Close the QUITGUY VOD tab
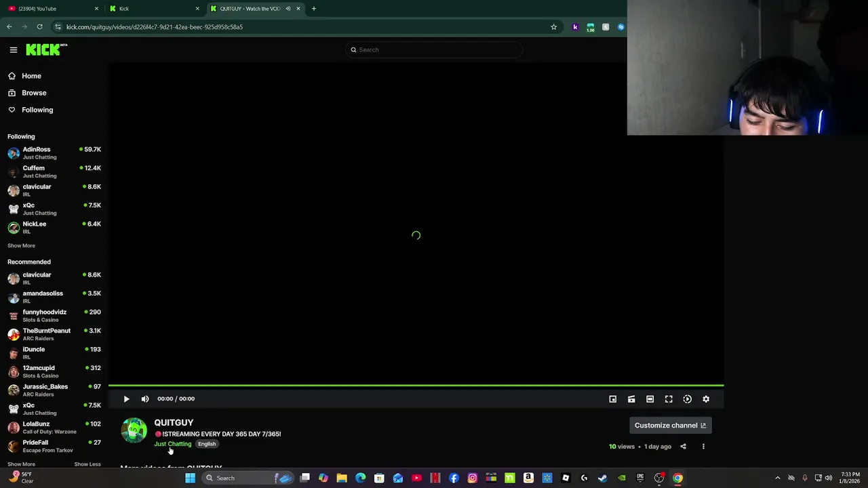Image resolution: width=868 pixels, height=488 pixels. (298, 9)
